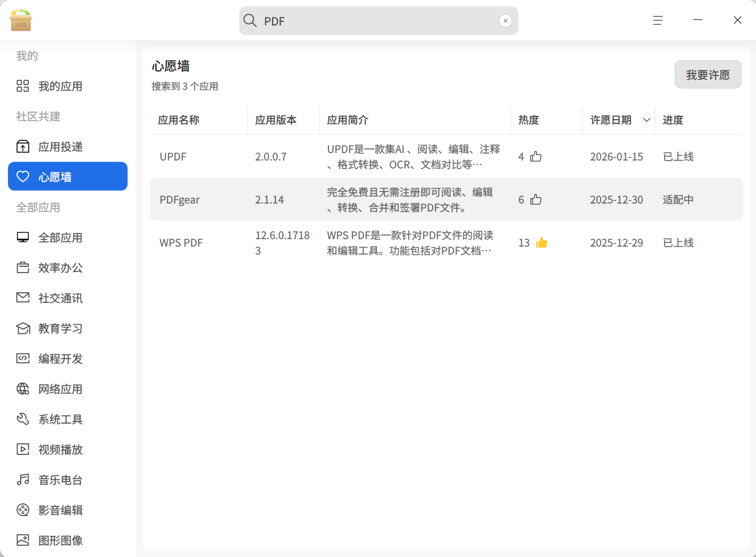This screenshot has height=557, width=756.
Task: Click the 效率办公 briefcase icon
Action: [23, 268]
